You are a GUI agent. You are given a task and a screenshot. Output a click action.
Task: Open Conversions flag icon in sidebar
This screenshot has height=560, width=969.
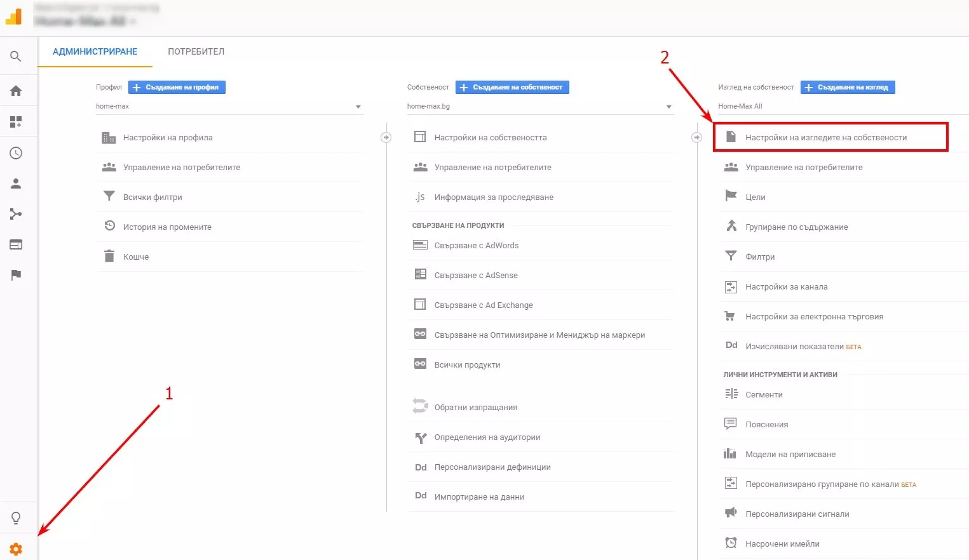tap(16, 275)
